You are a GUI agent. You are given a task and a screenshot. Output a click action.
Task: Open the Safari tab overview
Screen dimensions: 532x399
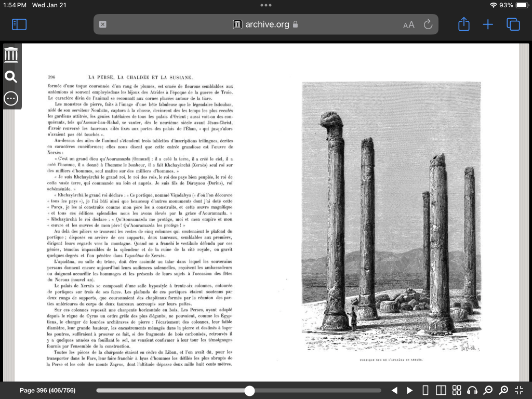point(513,24)
